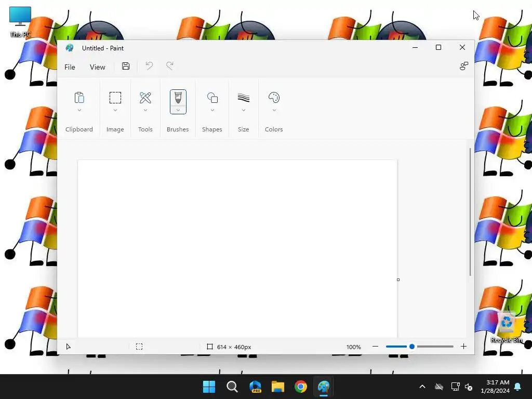Expand the Brushes dropdown chevron

tap(178, 110)
